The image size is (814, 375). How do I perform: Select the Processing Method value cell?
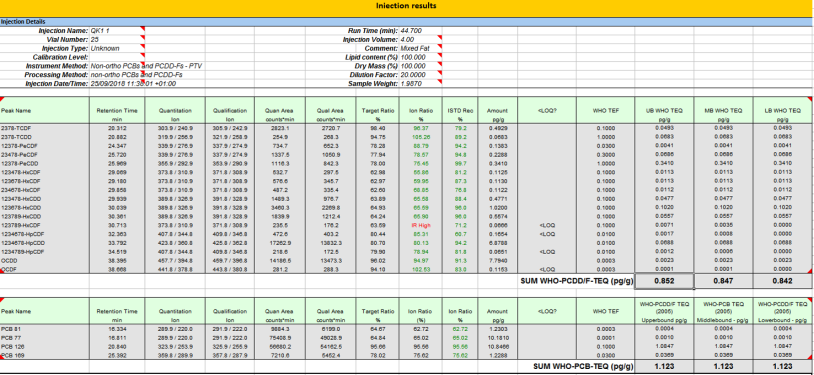(137, 75)
